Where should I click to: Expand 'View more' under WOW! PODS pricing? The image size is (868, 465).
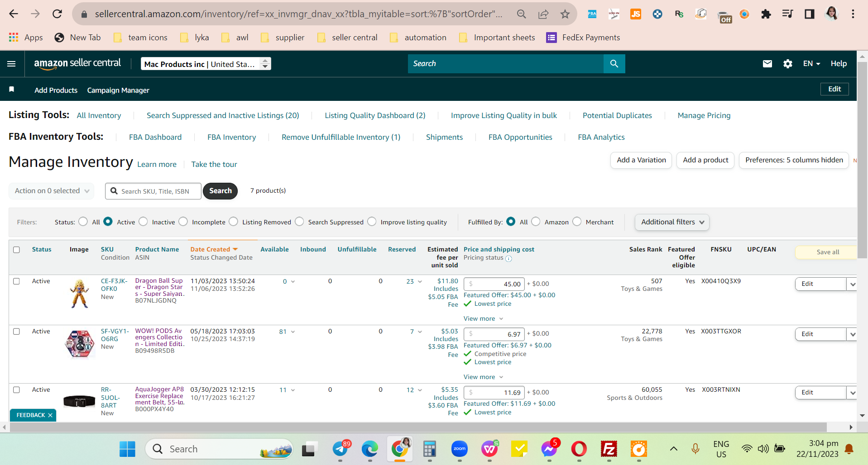(x=483, y=377)
